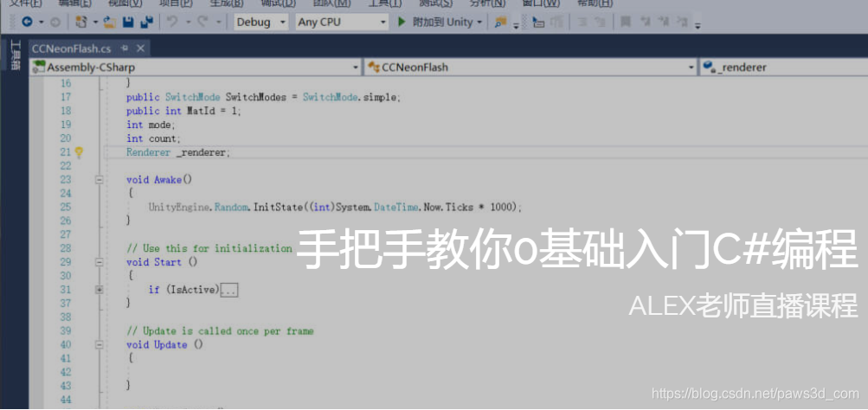
Task: Click the 'UnityEngine.Random.InitState' code line
Action: 335,208
